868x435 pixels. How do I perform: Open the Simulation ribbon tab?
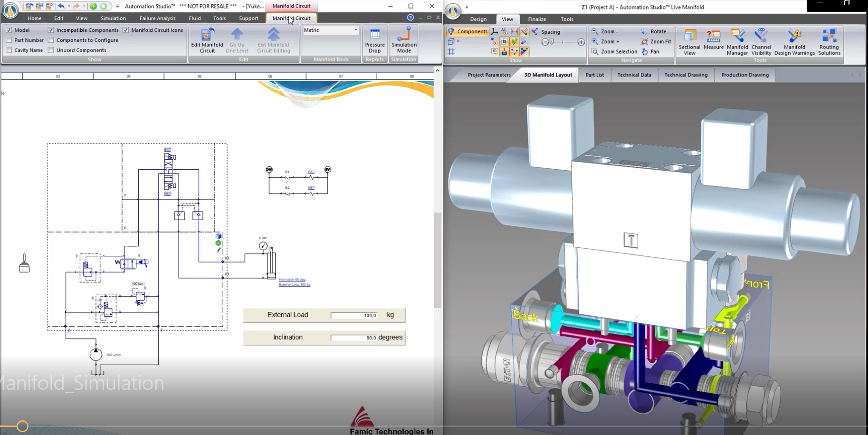tap(113, 18)
